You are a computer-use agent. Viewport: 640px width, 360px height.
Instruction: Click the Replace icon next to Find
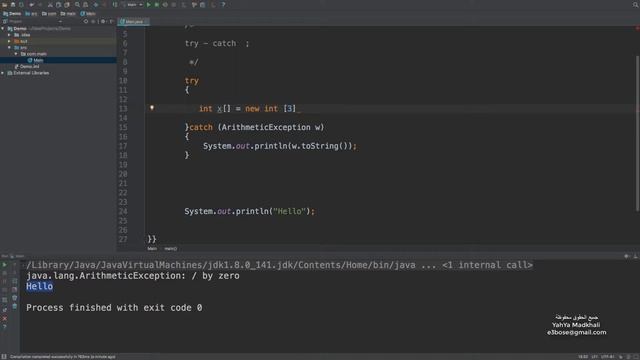[86, 4]
